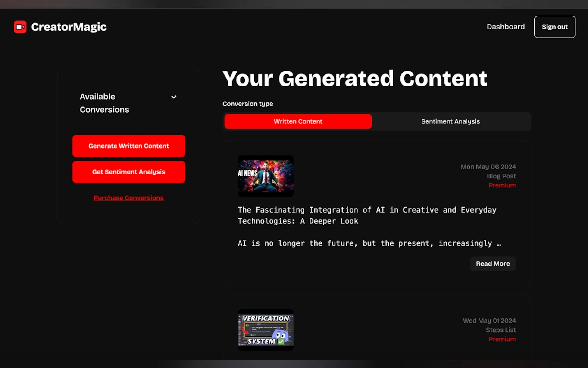Click the red CreatorMagic camera logo icon

tap(20, 27)
